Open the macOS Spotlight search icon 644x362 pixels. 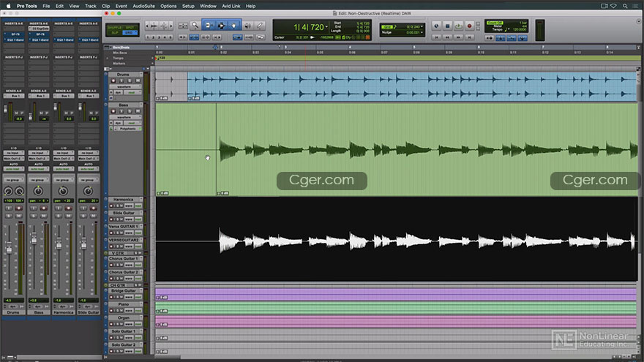point(625,6)
